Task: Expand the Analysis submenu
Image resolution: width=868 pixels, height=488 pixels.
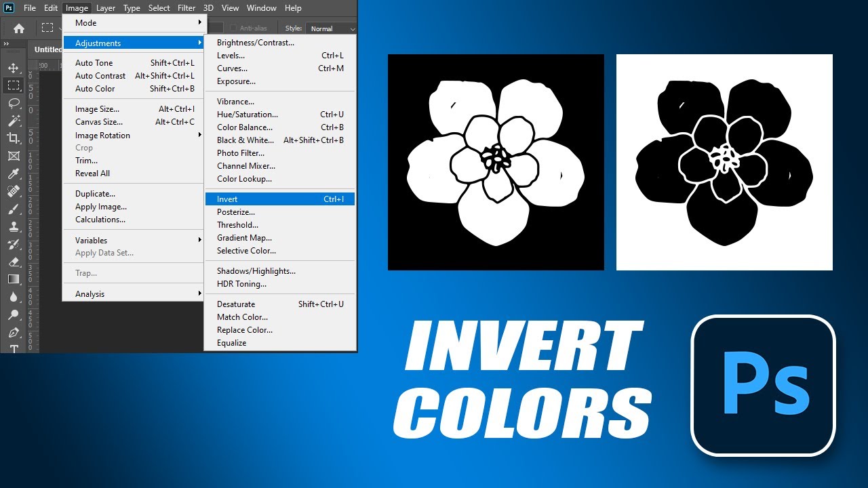Action: point(133,293)
